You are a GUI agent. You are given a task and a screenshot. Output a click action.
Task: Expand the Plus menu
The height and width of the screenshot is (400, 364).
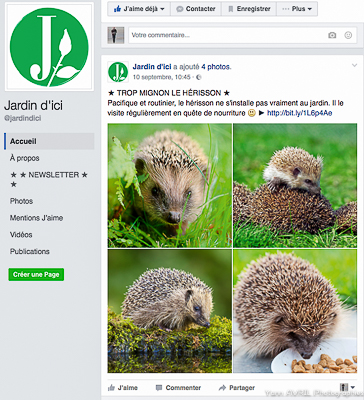coord(297,9)
